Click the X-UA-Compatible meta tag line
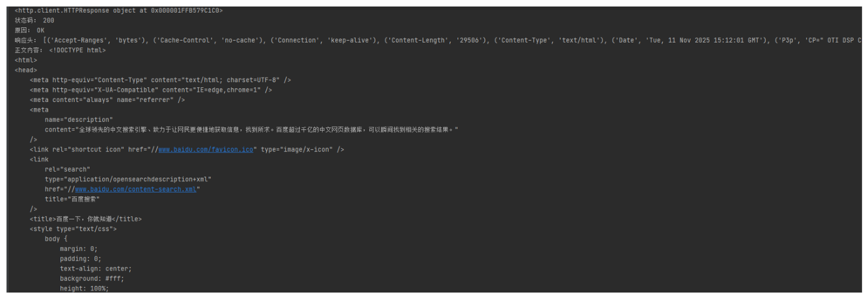This screenshot has height=299, width=868. [x=150, y=90]
